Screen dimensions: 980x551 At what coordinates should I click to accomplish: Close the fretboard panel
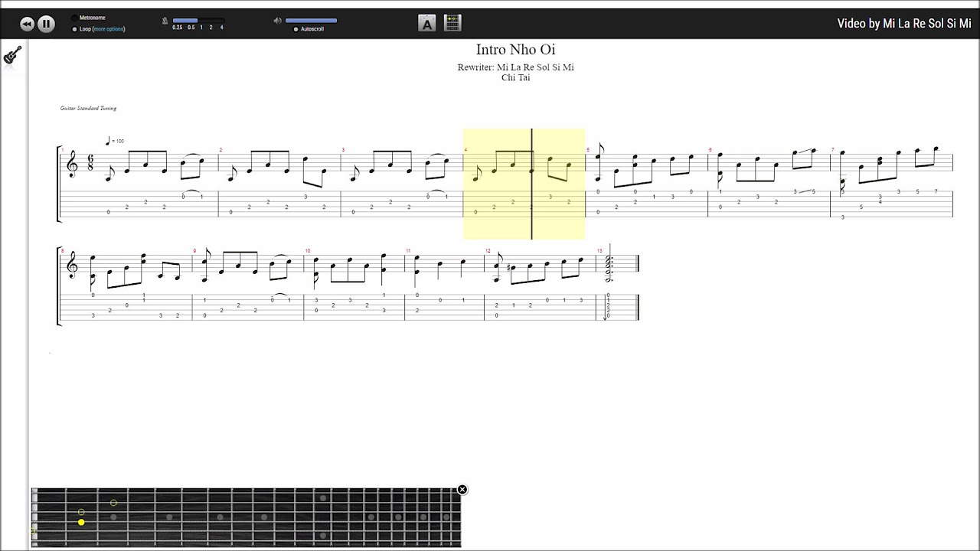[462, 490]
